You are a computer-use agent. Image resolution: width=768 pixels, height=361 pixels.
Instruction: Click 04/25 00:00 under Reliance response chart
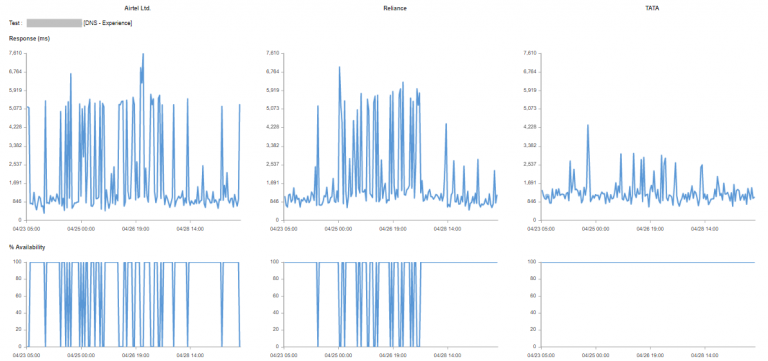(338, 229)
